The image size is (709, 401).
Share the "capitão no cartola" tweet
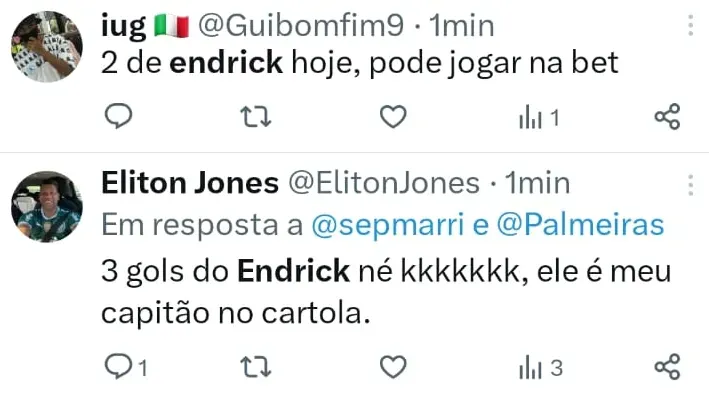click(667, 366)
